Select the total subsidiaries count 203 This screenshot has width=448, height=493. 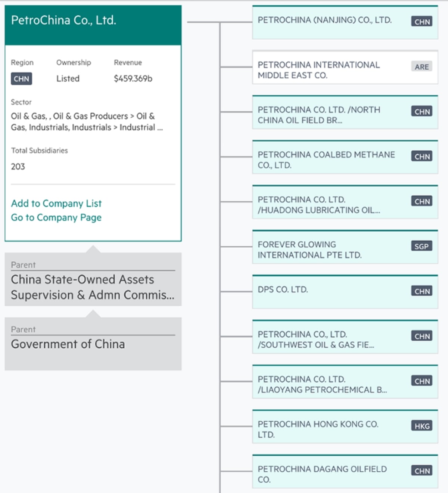[18, 167]
